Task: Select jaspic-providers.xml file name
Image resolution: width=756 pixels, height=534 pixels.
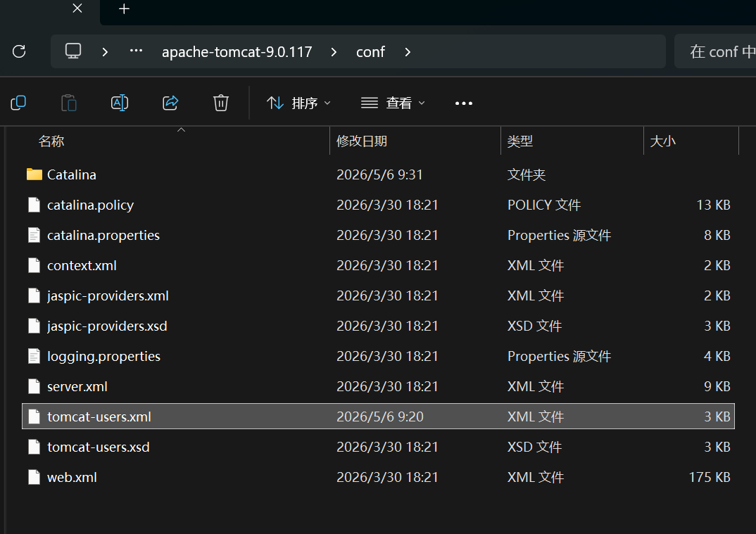Action: (108, 296)
